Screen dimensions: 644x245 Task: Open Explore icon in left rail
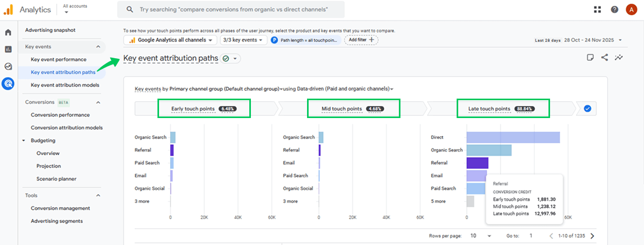coord(8,67)
